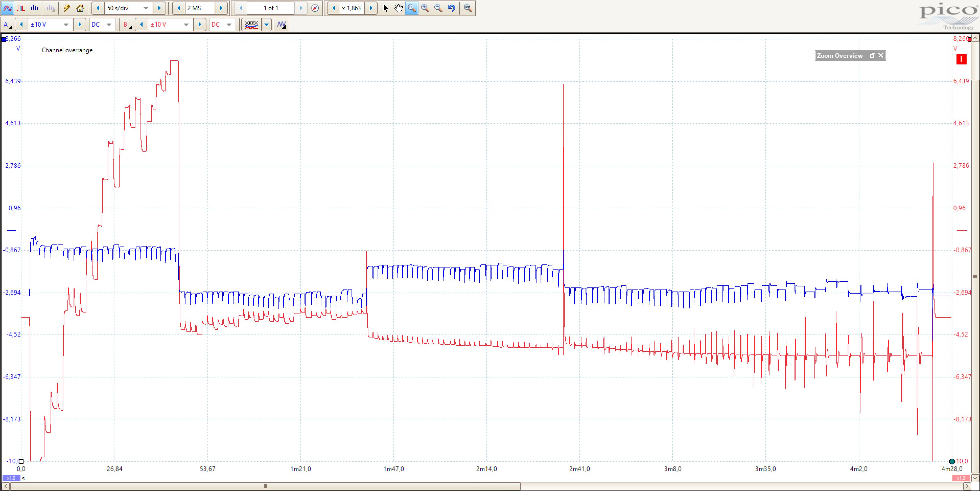Screen dimensions: 980x491
Task: Click the zoom out magnifier
Action: (x=438, y=8)
